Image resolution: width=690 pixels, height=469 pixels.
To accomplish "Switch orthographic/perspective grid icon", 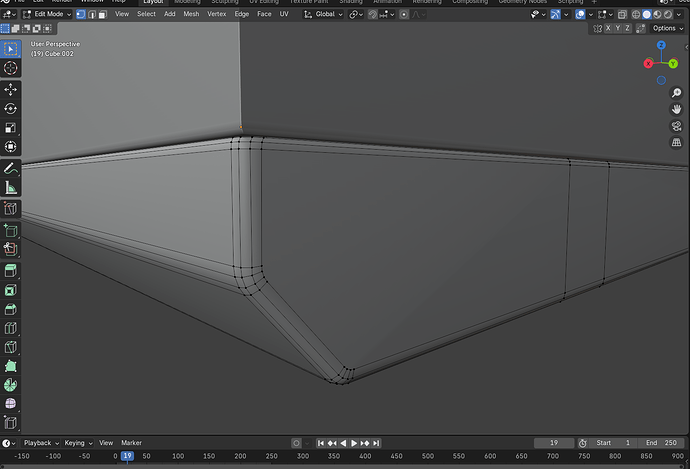I will (x=676, y=143).
